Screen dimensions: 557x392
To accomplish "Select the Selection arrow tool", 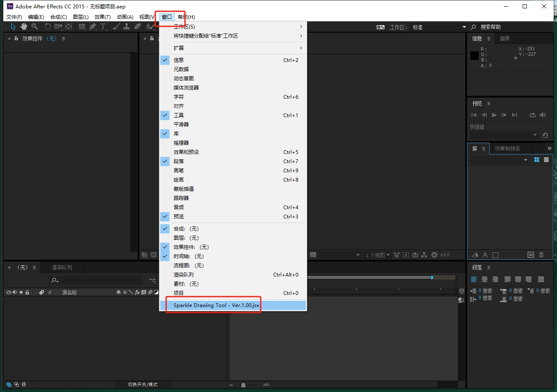I will (13, 26).
